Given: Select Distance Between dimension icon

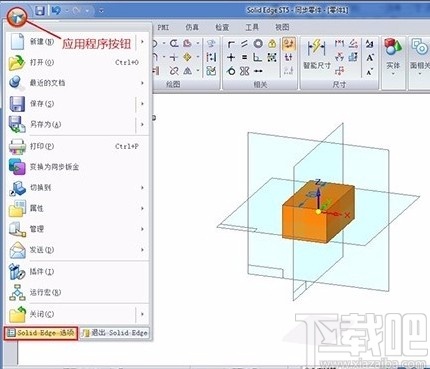Looking at the screenshot, I should tap(339, 43).
